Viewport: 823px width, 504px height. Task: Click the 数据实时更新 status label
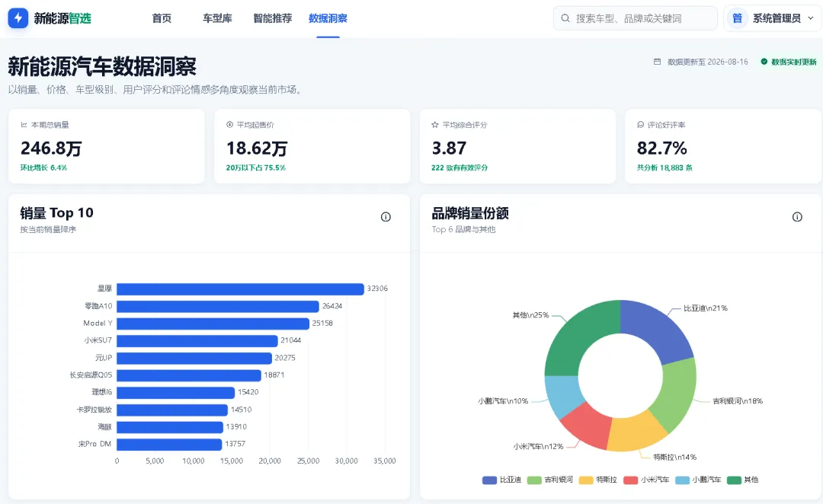(793, 62)
